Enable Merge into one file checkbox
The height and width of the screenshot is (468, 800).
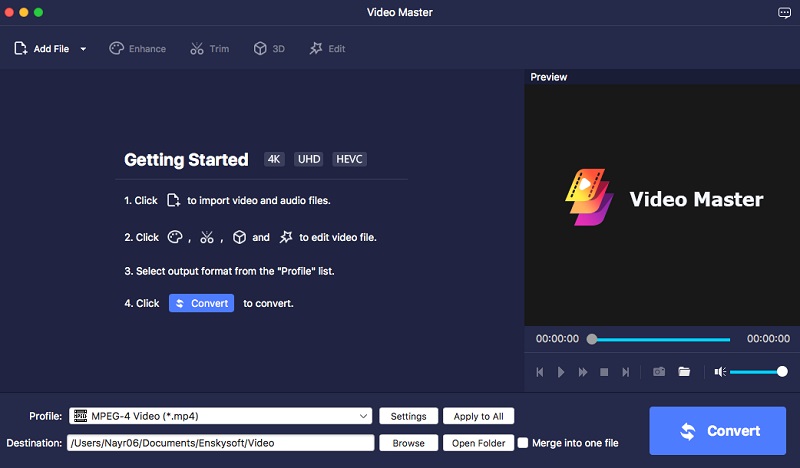pyautogui.click(x=523, y=442)
